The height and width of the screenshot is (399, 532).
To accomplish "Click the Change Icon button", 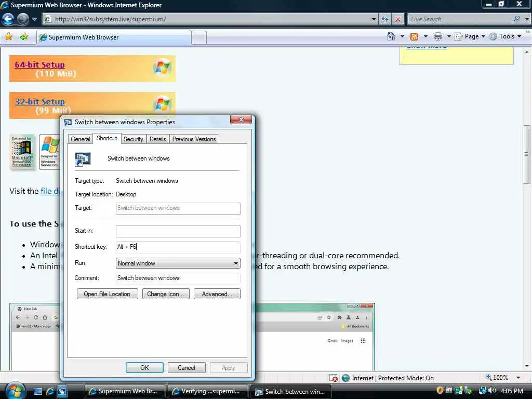I will coord(166,294).
